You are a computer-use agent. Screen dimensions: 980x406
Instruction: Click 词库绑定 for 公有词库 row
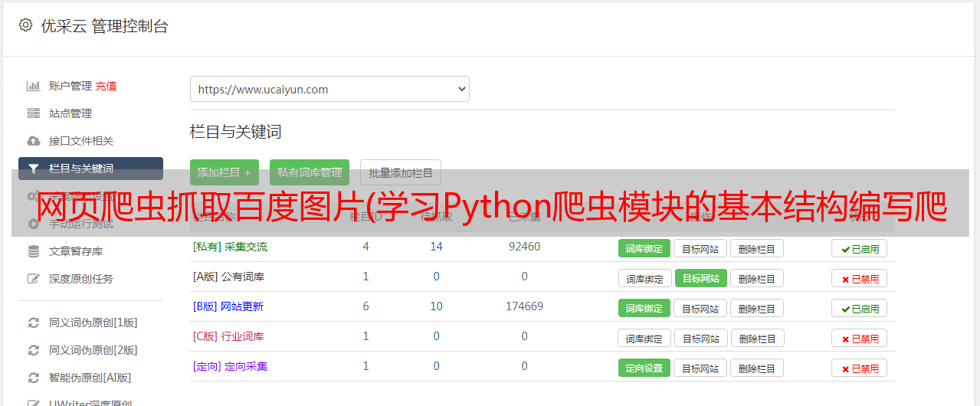point(644,278)
